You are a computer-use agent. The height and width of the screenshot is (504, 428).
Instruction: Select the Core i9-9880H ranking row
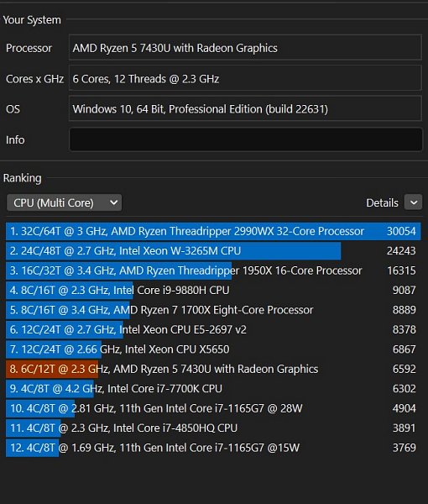(213, 291)
